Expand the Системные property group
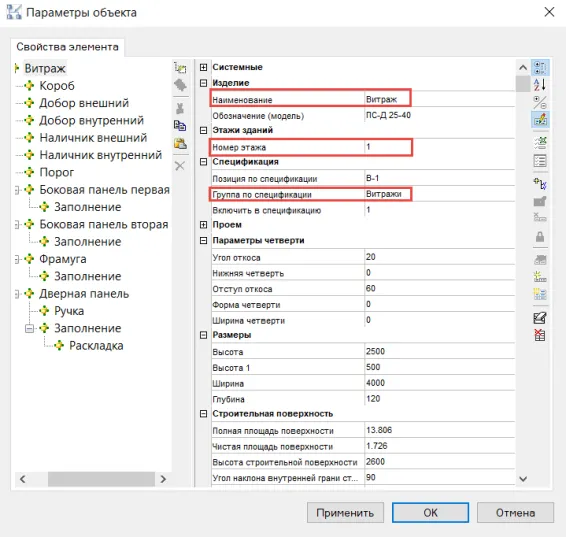Viewport: 566px width, 537px height. [204, 67]
